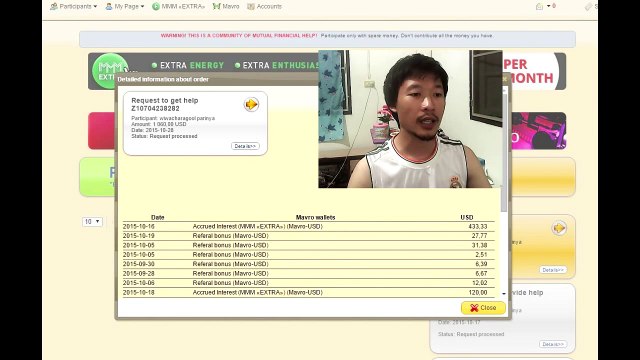Click the green MMM EXTRA icon
The height and width of the screenshot is (360, 640).
click(156, 7)
